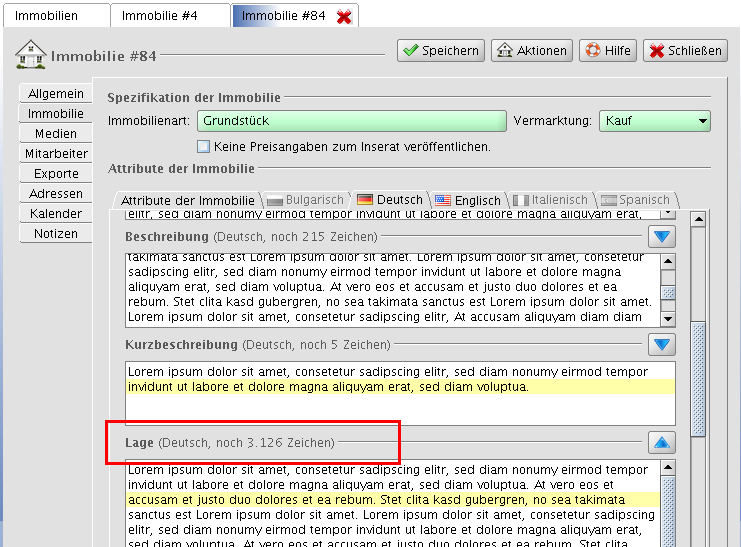Open the Aktionen menu button
This screenshot has width=741, height=547.
[531, 51]
